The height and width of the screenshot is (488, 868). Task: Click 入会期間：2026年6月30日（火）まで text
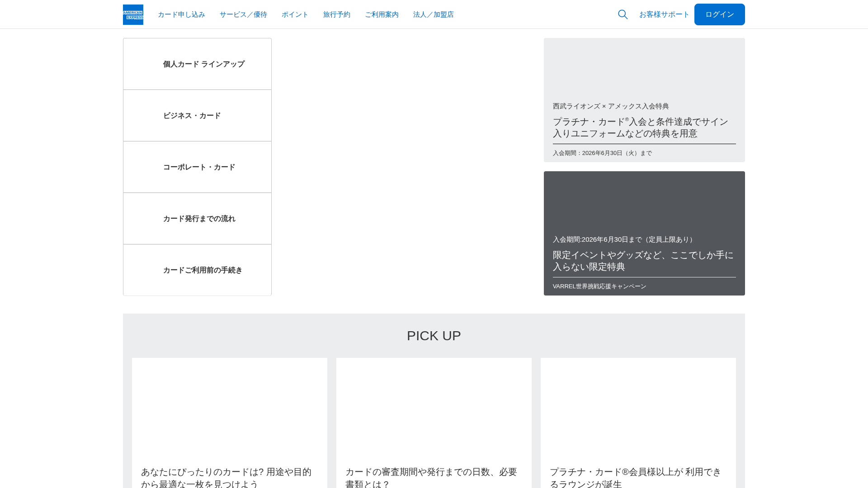click(x=602, y=153)
